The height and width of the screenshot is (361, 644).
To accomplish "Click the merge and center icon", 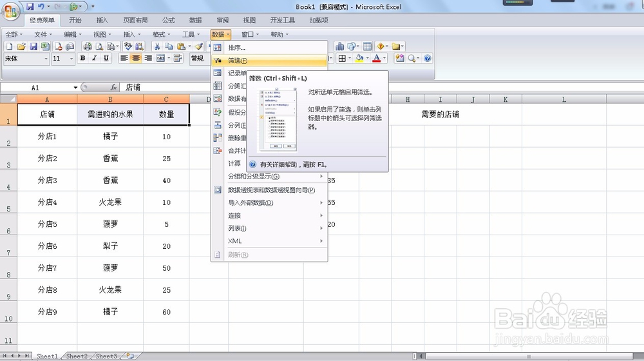I will pos(160,59).
